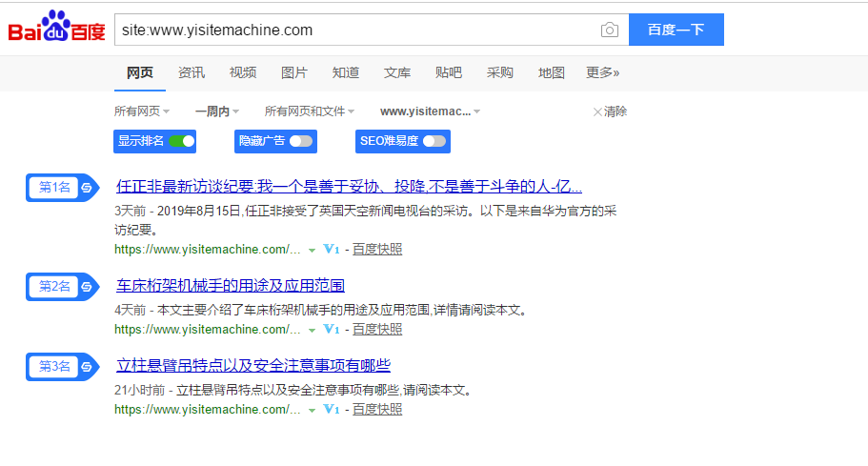Switch to the 资讯 tab
Screen dimensions: 868x466
191,72
